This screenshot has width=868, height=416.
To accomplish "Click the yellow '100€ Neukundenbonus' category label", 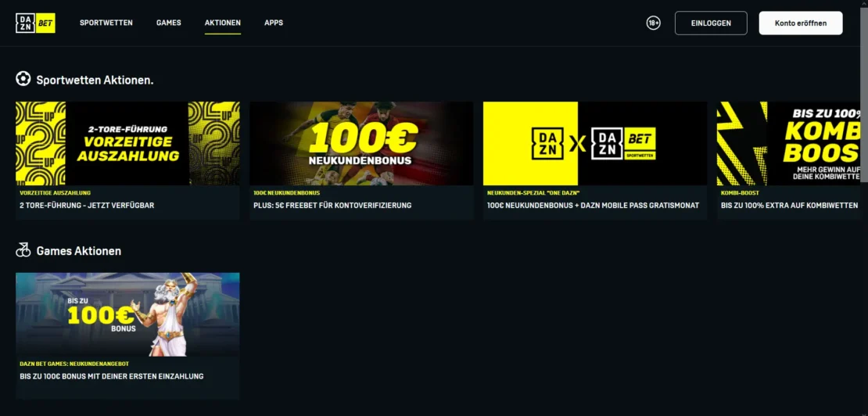I will pos(287,193).
